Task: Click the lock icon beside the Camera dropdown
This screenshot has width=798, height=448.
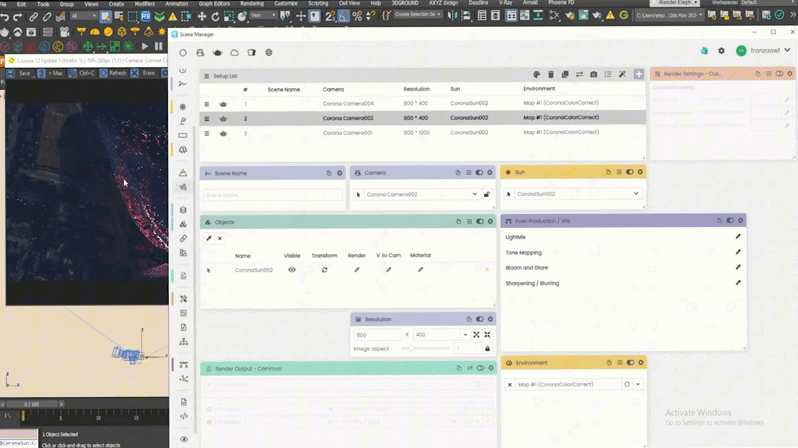Action: (x=487, y=194)
